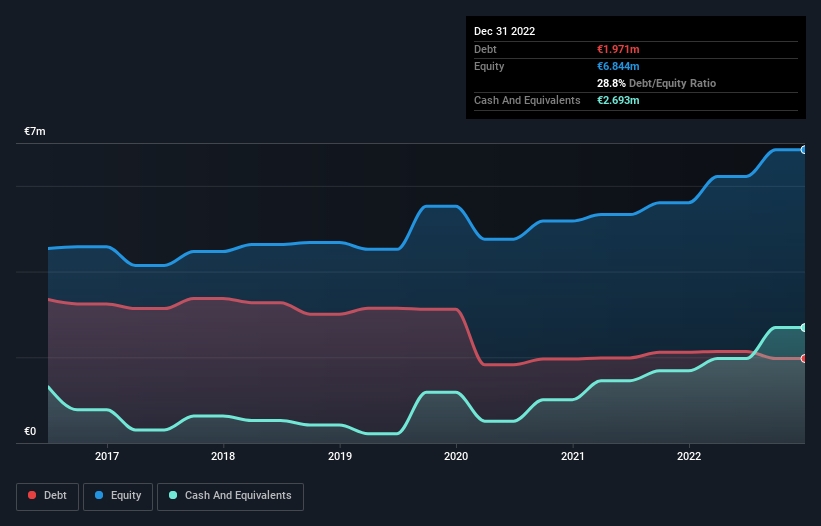Click the teal Cash legend color dot
The image size is (821, 526).
pos(173,495)
